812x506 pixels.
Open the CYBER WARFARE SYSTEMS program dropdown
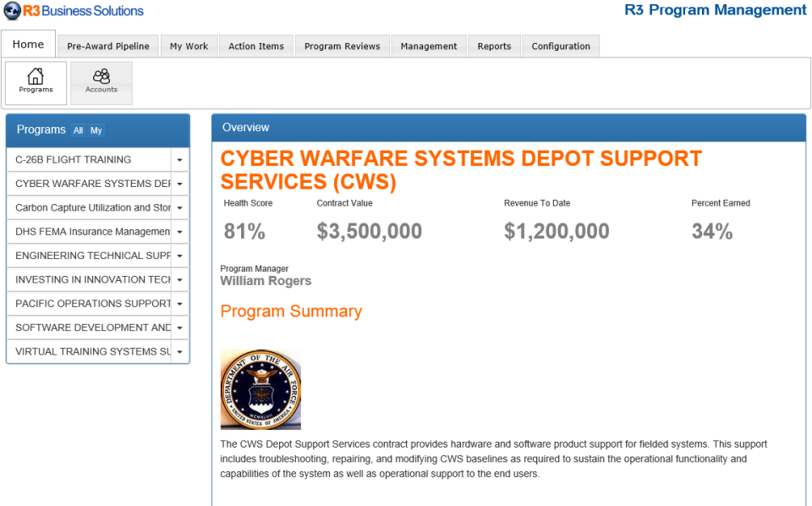(179, 183)
